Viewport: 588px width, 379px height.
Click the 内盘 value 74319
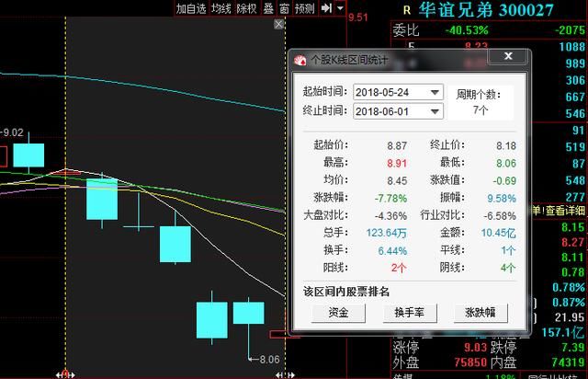tap(568, 362)
